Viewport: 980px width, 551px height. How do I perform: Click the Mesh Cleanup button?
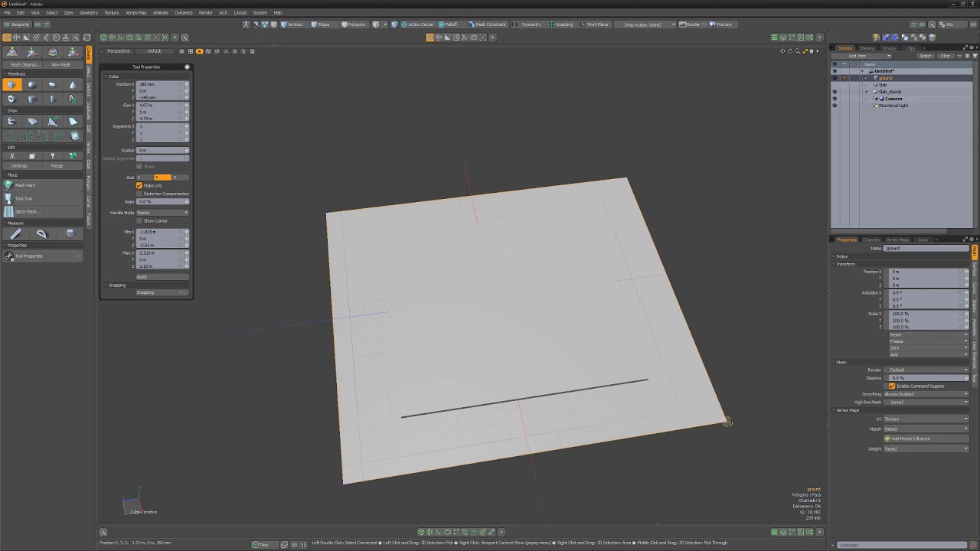23,65
